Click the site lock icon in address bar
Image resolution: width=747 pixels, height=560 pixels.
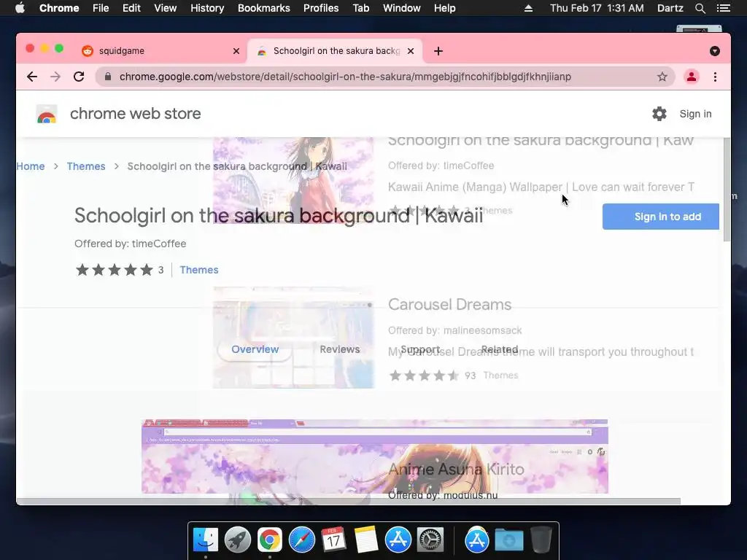click(x=108, y=77)
